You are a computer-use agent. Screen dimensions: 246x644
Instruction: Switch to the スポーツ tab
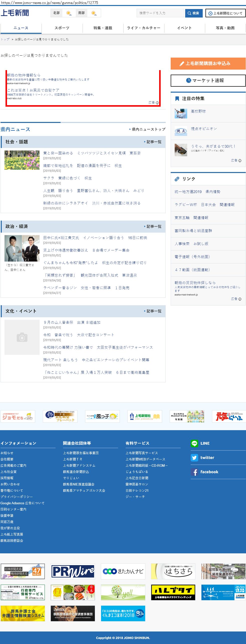tap(62, 28)
